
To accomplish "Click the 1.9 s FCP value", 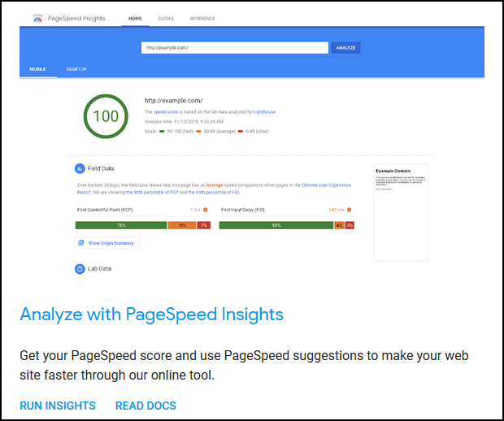I will (x=195, y=210).
